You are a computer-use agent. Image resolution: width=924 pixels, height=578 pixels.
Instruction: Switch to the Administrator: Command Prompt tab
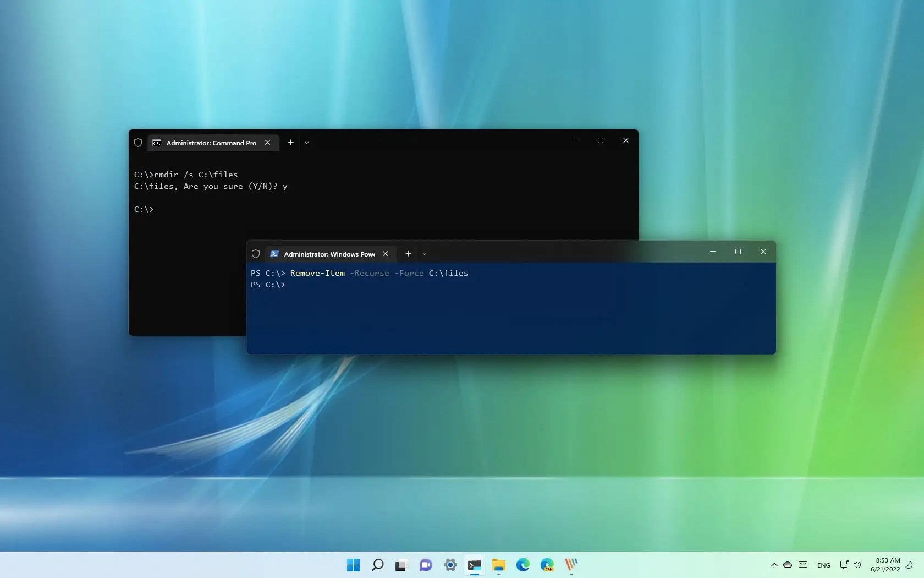pyautogui.click(x=209, y=143)
